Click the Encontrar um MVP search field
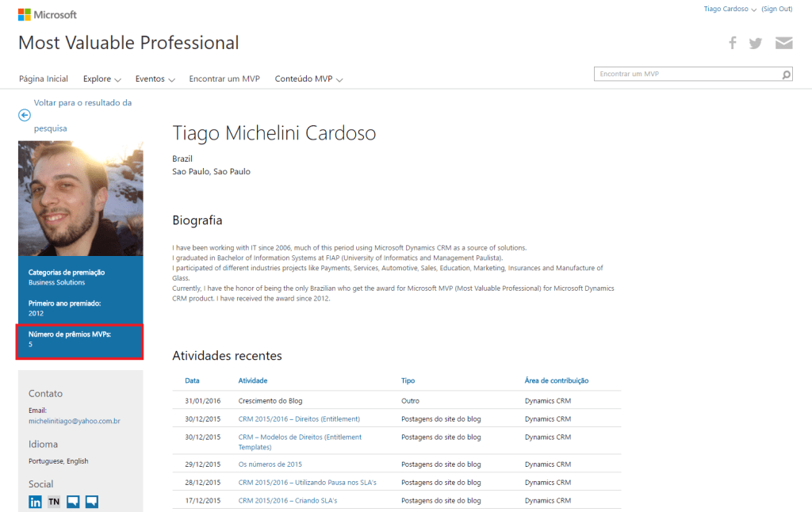Viewport: 812px width, 512px height. click(x=687, y=75)
